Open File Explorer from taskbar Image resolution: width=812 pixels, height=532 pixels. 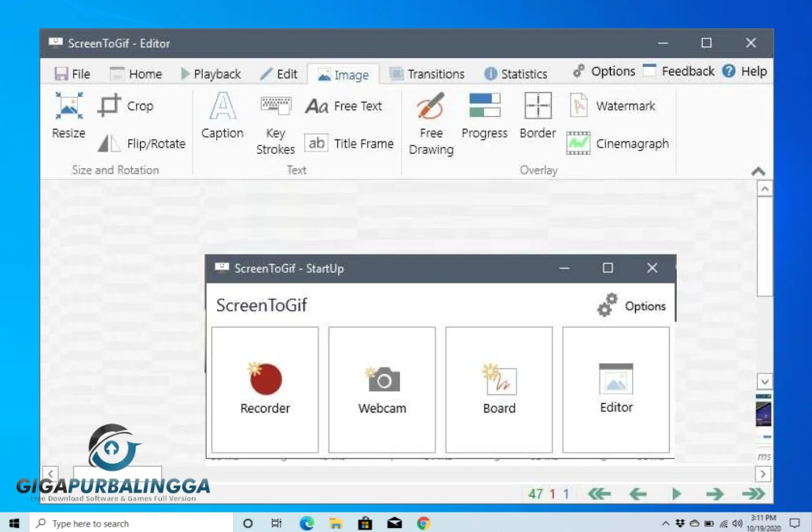(336, 523)
